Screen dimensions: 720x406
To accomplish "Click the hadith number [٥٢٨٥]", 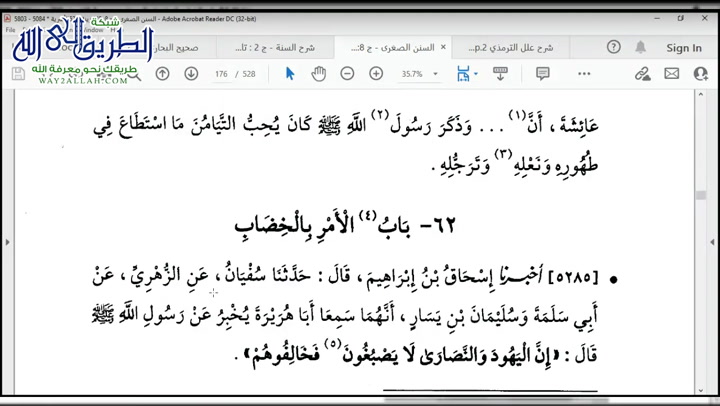I will [x=573, y=277].
